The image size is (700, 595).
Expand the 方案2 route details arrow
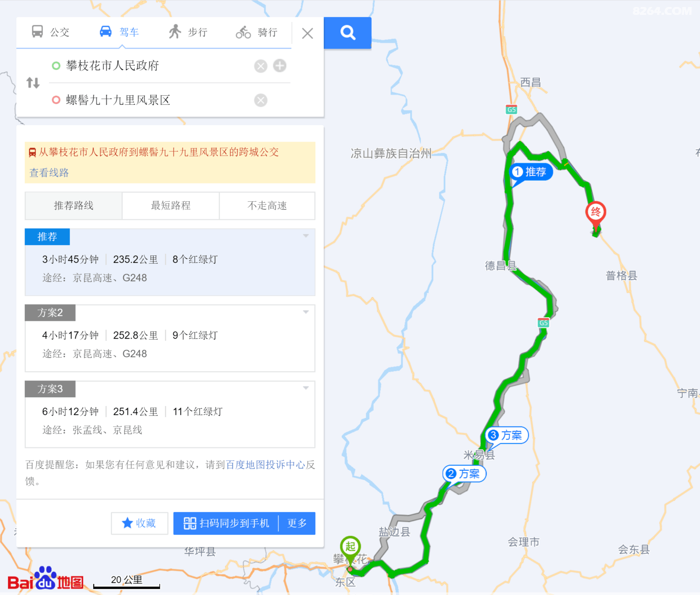tap(306, 312)
